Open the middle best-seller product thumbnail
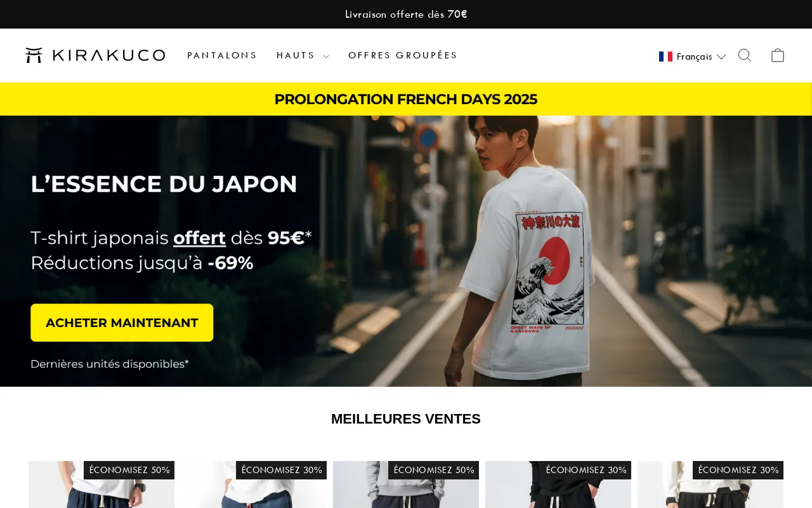 [x=406, y=485]
